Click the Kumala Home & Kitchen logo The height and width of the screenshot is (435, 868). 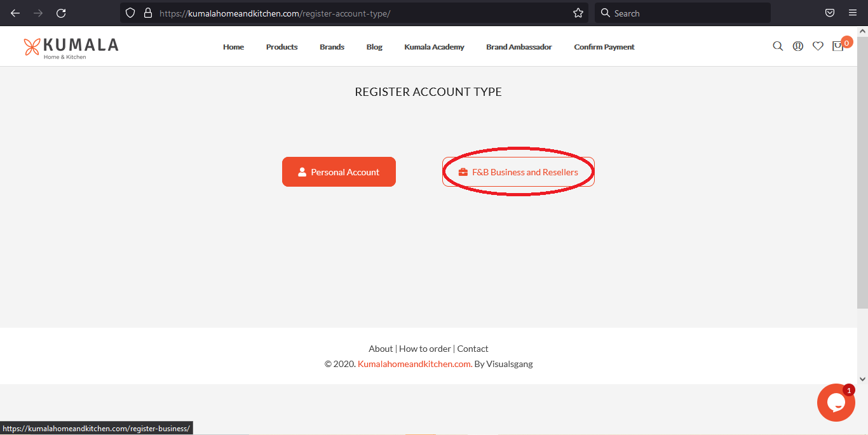click(71, 48)
